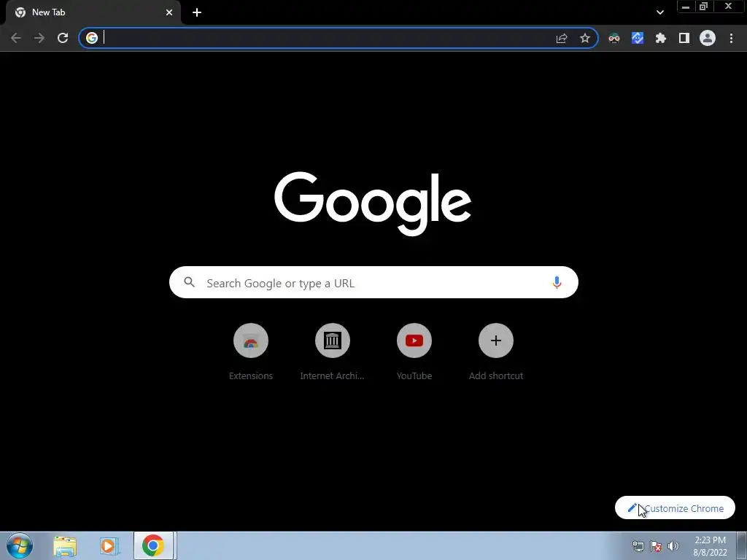Viewport: 747px width, 560px height.
Task: Bookmark this tab with the star icon
Action: click(x=585, y=38)
